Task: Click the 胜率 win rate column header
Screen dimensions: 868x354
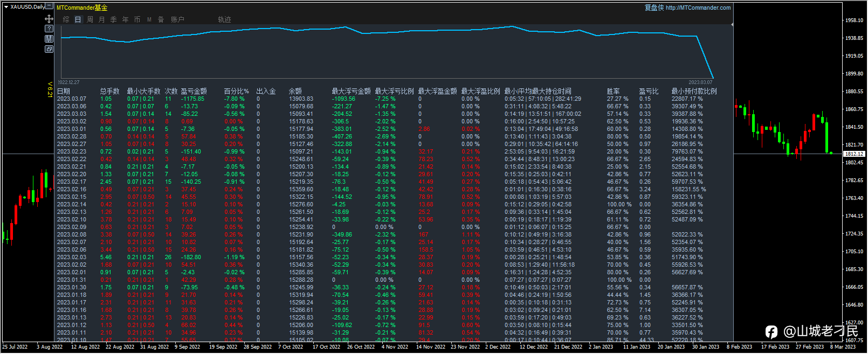Action: coord(613,92)
